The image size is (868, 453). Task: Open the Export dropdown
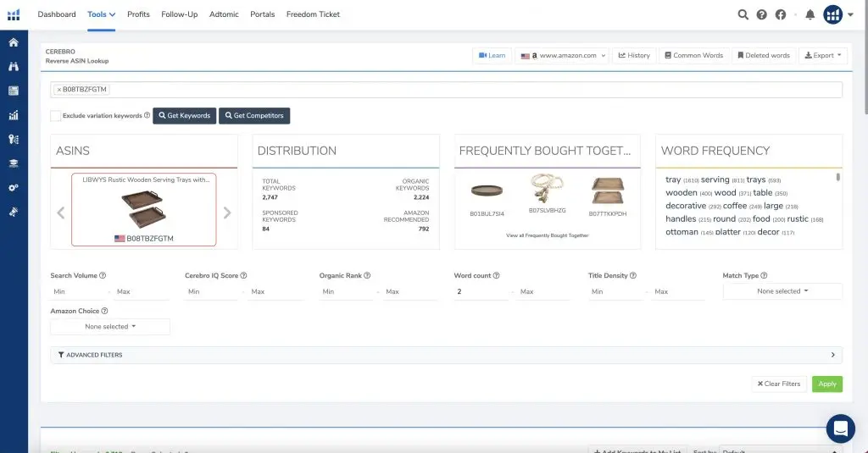coord(823,55)
